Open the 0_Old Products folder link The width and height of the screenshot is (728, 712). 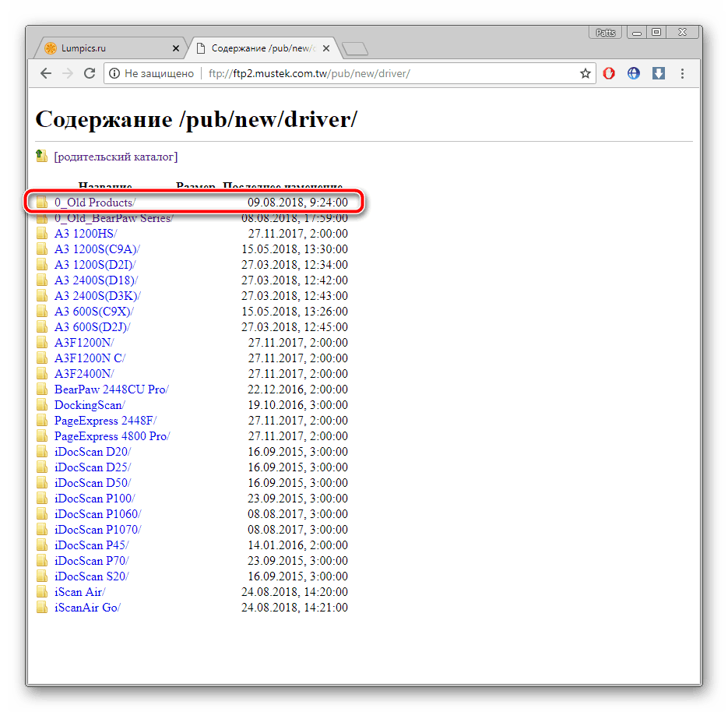click(x=94, y=203)
